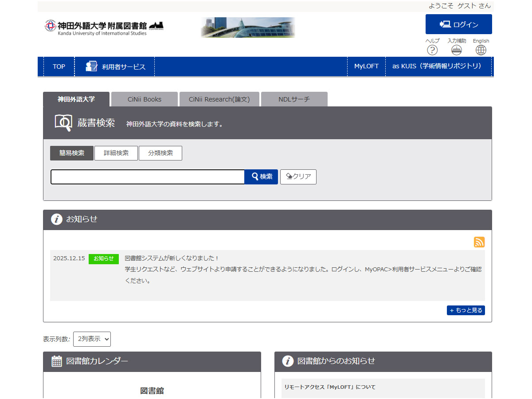Click the info icon beside お知らせ

56,219
